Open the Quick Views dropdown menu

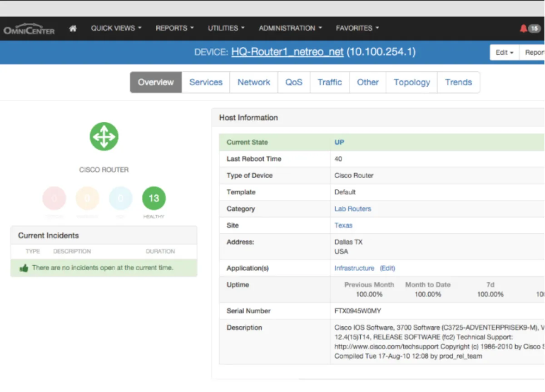[116, 28]
